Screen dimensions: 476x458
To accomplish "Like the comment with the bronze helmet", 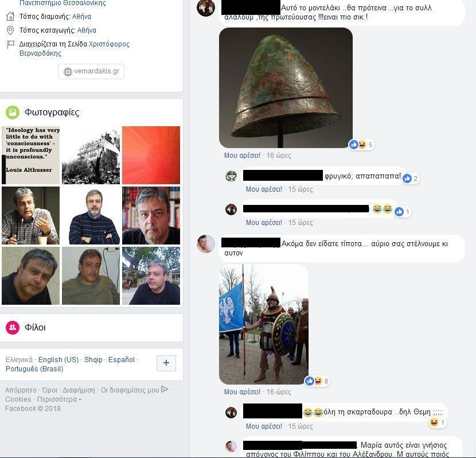I will point(242,156).
